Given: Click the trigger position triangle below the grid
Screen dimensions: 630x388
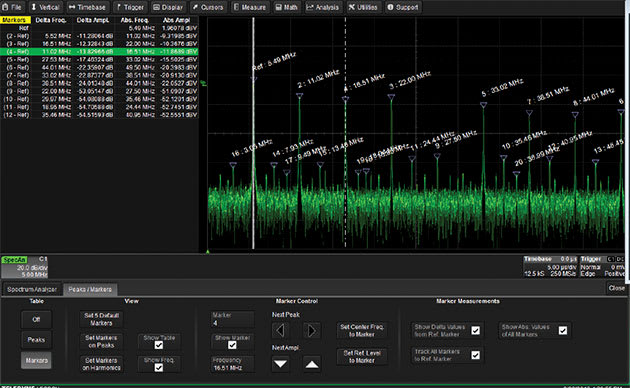Looking at the screenshot, I should (x=208, y=251).
